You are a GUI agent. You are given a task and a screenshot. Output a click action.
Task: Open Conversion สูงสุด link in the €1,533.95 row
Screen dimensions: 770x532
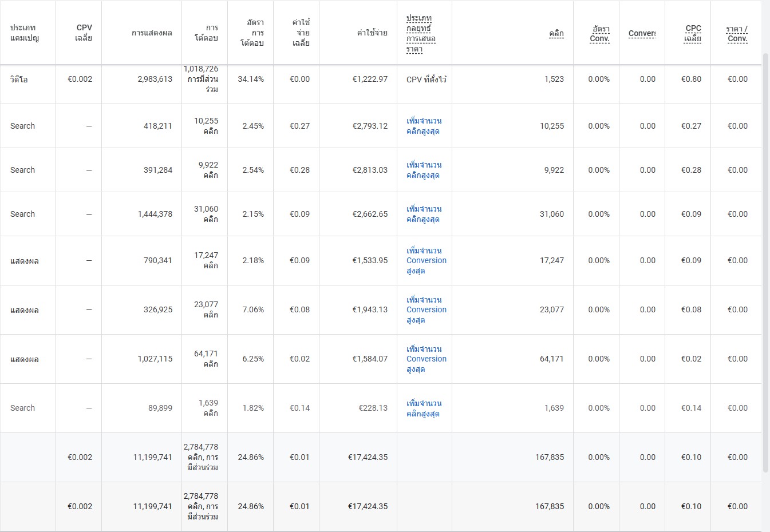point(426,260)
